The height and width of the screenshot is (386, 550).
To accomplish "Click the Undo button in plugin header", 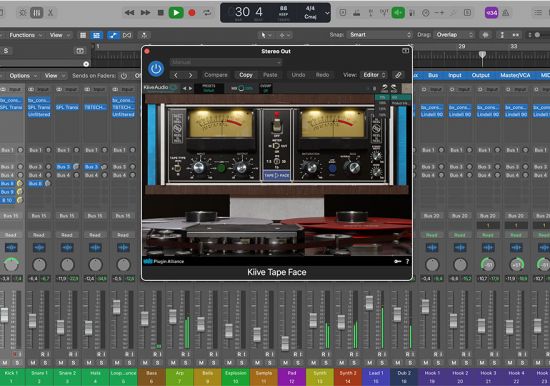I will pyautogui.click(x=299, y=75).
